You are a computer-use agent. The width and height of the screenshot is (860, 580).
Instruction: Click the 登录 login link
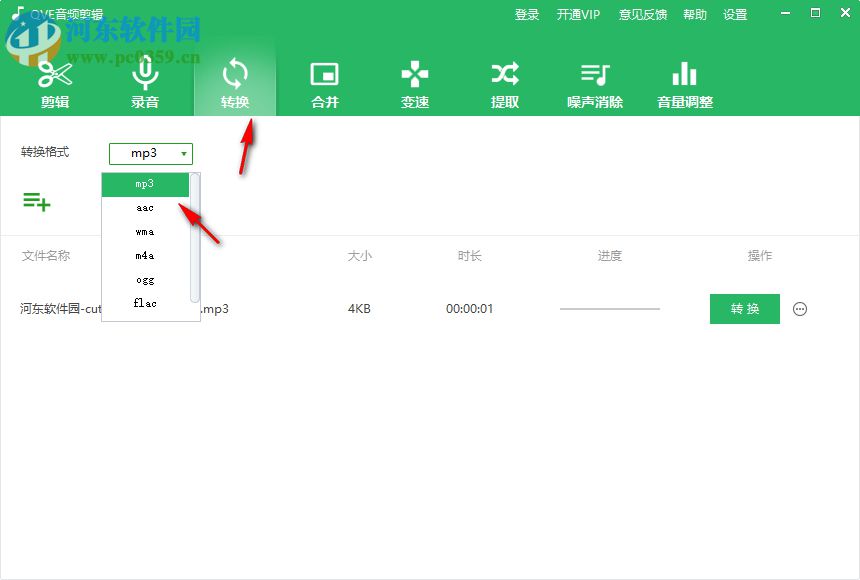point(526,14)
